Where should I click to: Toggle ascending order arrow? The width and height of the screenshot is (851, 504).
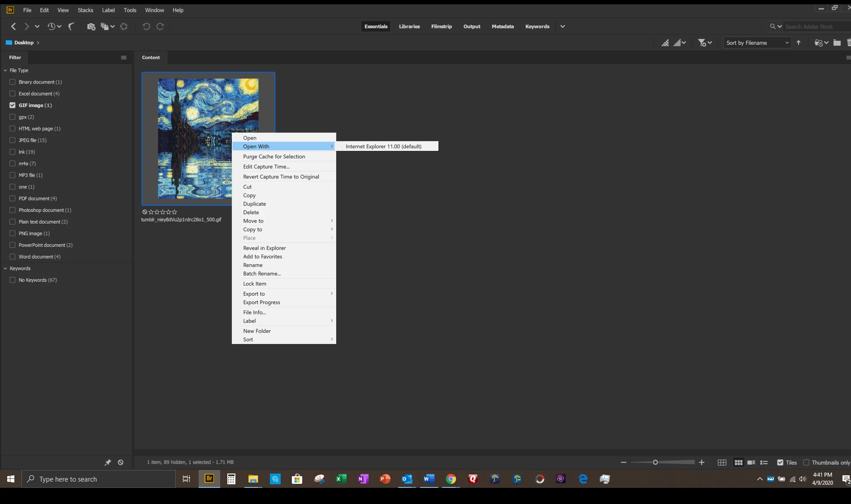click(x=799, y=43)
